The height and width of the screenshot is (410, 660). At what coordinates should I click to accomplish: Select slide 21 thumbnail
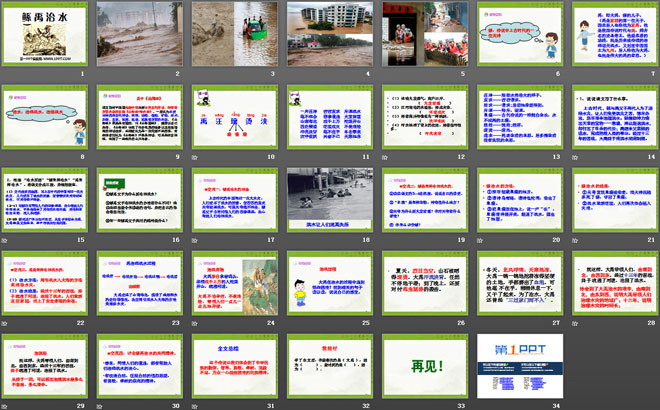click(x=615, y=200)
